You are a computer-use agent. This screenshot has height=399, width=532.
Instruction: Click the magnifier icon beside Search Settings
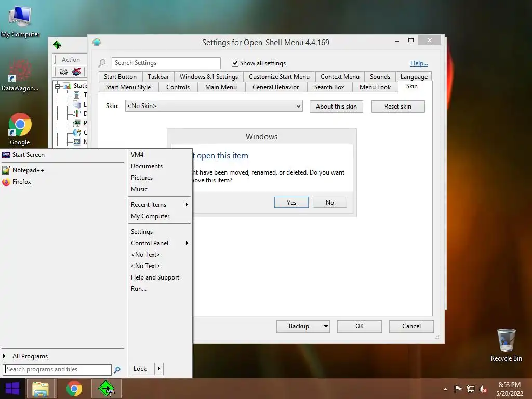102,63
